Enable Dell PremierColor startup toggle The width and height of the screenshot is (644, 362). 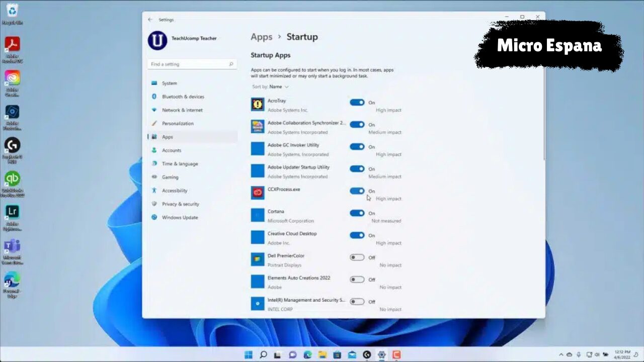357,257
